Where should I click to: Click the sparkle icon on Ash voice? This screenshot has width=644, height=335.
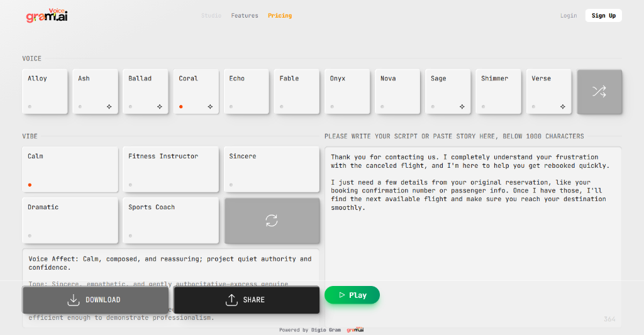(109, 107)
